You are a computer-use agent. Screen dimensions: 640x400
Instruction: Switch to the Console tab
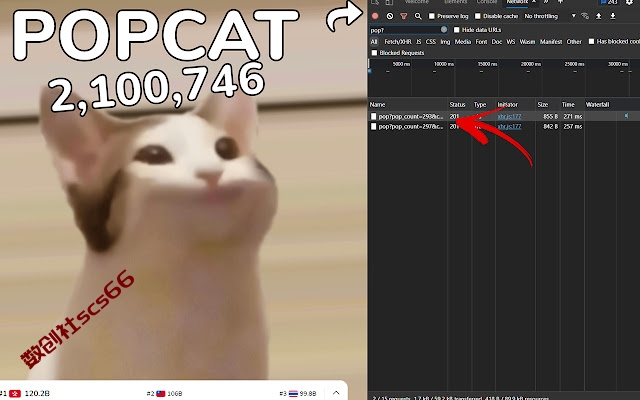click(487, 2)
